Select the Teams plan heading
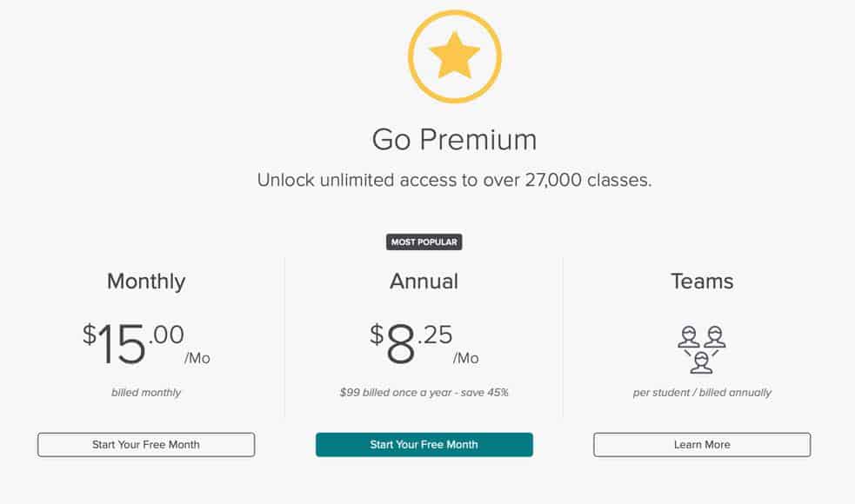The height and width of the screenshot is (504, 855). (x=702, y=282)
